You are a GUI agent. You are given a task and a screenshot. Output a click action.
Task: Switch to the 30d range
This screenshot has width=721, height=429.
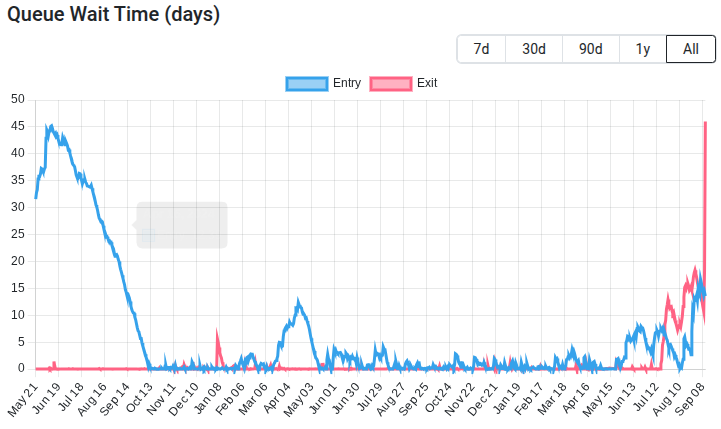(534, 49)
